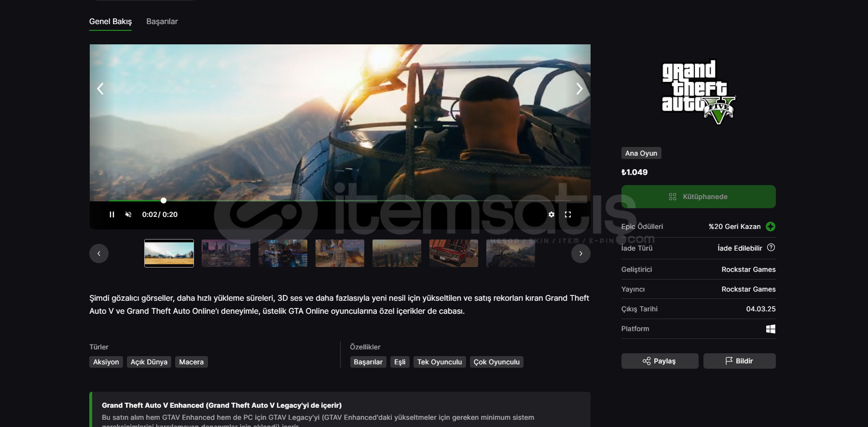
Task: Open the İade Edilebilir help question icon
Action: [771, 248]
